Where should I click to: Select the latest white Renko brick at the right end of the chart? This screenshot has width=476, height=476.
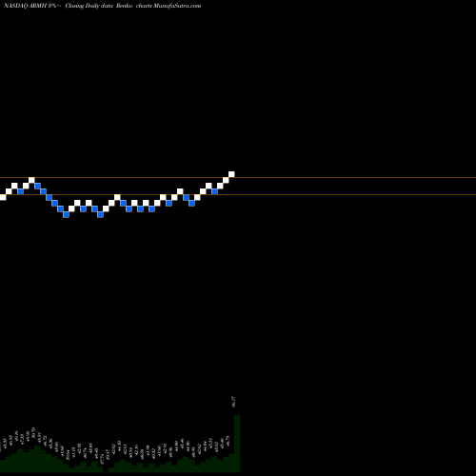coord(231,174)
